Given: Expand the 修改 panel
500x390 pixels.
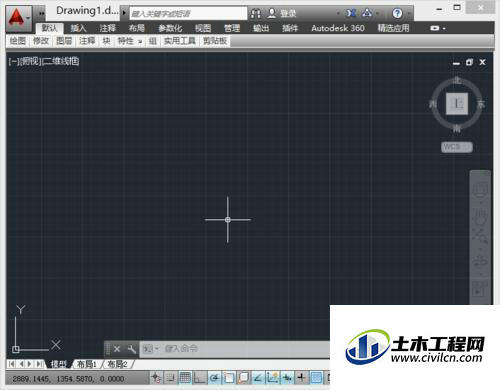Looking at the screenshot, I should coord(41,41).
